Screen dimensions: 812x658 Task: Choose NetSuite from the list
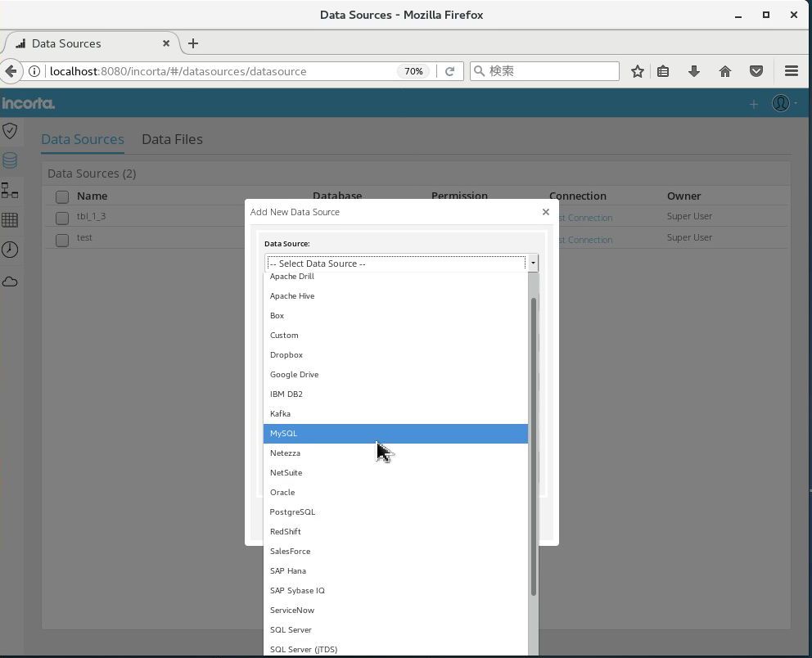[x=395, y=473]
